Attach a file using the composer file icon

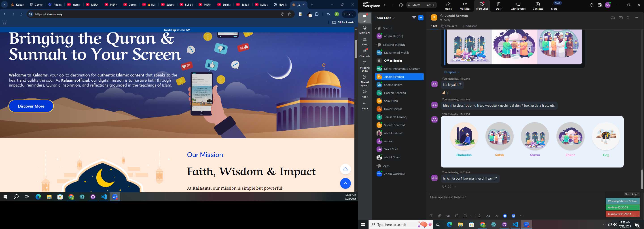point(457,216)
